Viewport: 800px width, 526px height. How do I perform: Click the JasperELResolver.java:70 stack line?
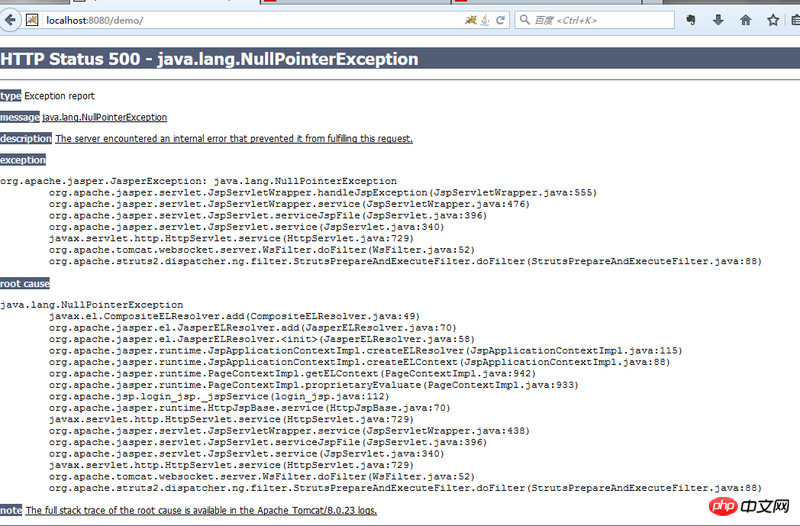coord(253,328)
